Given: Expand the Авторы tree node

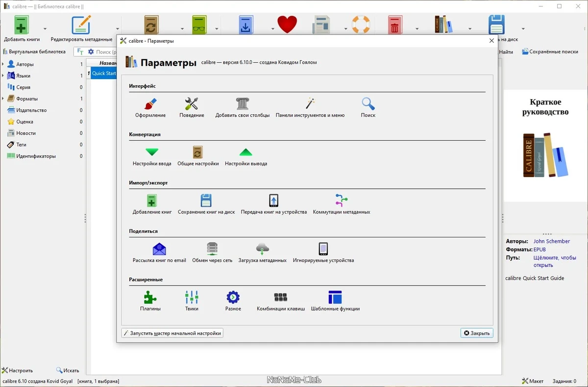Looking at the screenshot, I should [3, 64].
